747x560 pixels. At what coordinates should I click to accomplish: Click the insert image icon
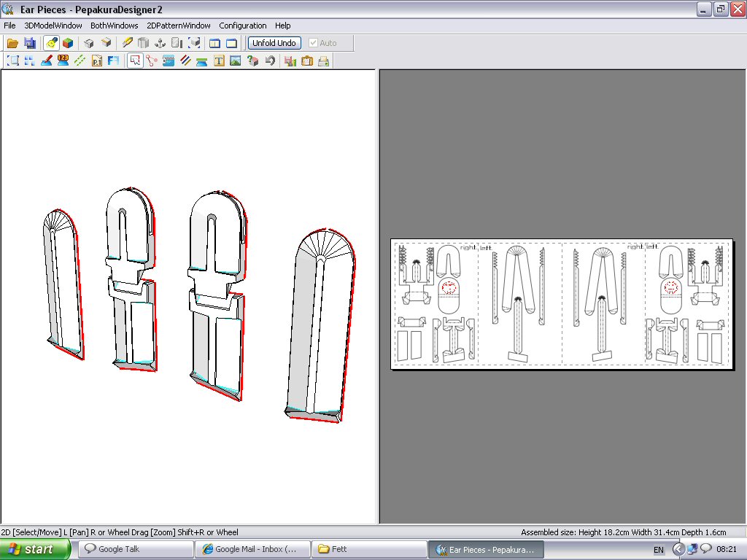(235, 61)
